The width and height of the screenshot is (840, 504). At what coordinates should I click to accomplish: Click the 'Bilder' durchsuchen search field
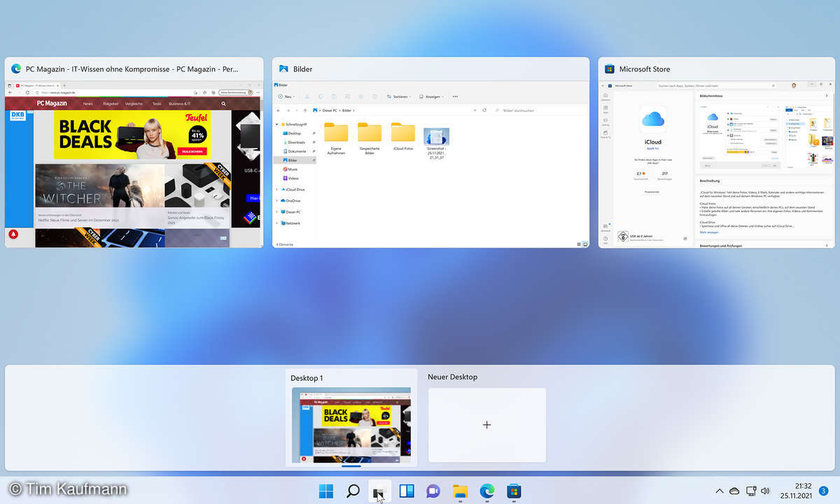tap(538, 111)
